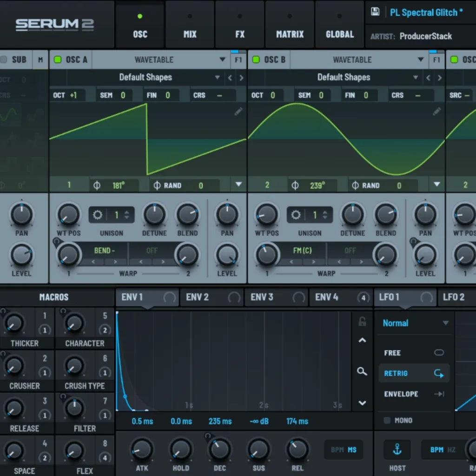Switch to the OSC page tab
The width and height of the screenshot is (476, 476).
point(140,25)
